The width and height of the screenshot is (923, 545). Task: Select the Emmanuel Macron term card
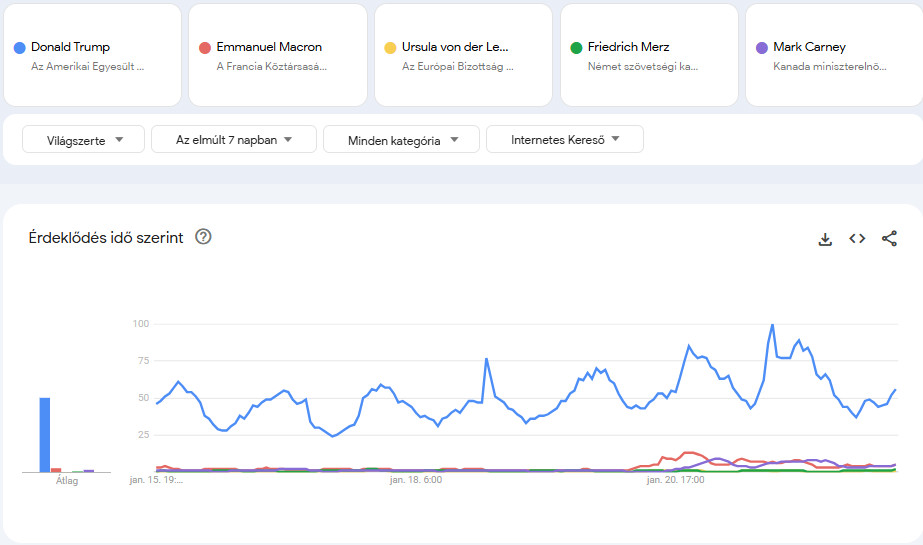pyautogui.click(x=277, y=55)
